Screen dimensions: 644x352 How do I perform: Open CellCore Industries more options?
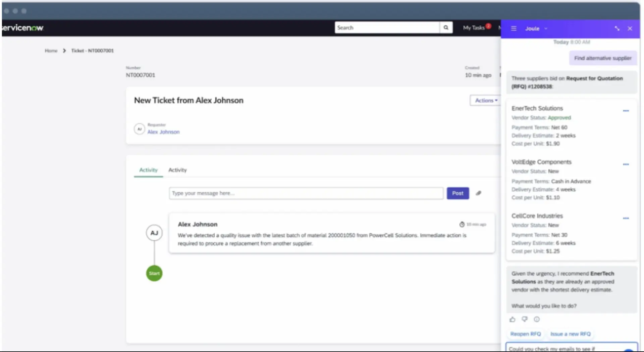point(626,218)
